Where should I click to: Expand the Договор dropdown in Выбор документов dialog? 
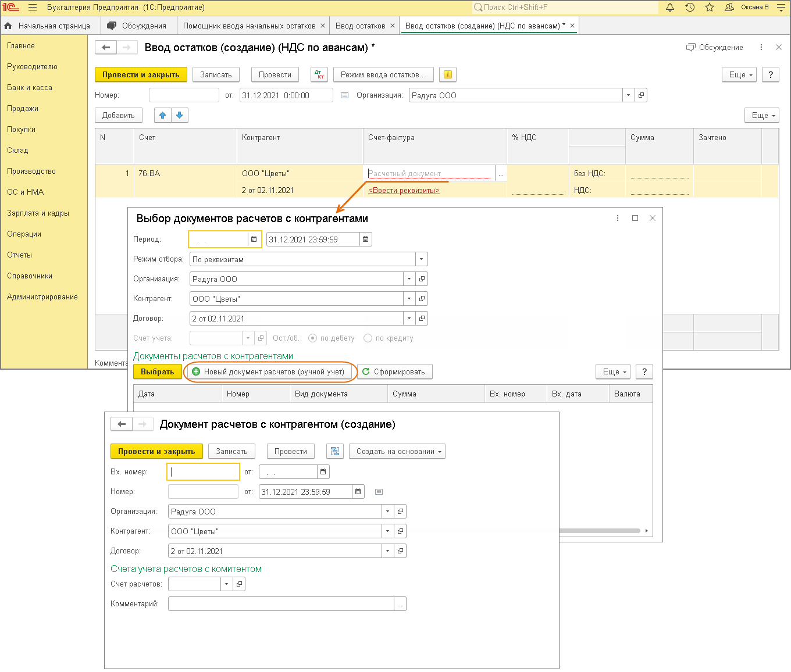[x=409, y=319]
